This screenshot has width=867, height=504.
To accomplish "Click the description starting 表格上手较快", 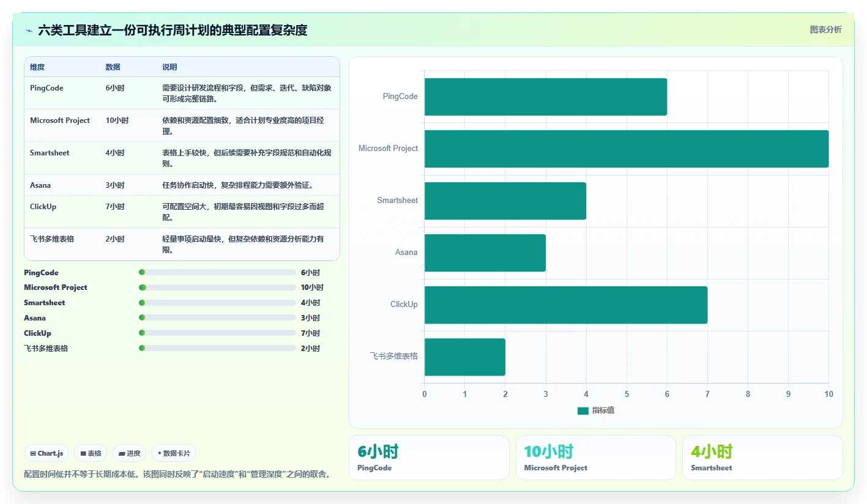I will [247, 158].
